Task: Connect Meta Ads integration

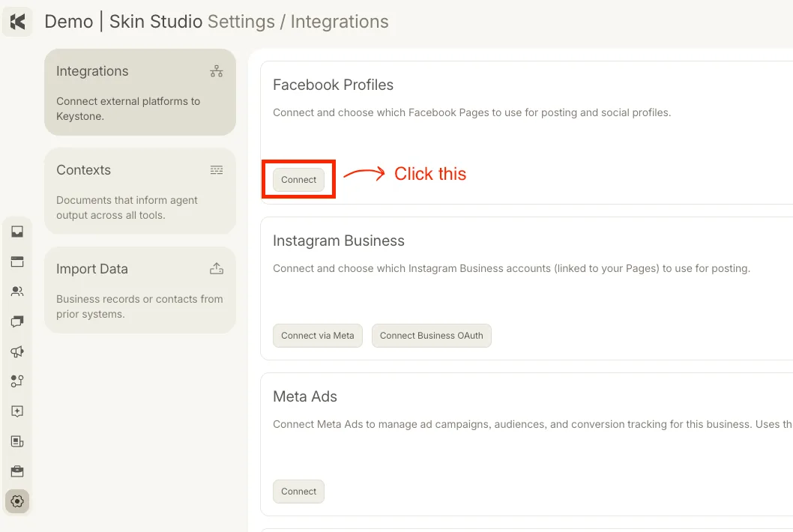Action: (298, 491)
